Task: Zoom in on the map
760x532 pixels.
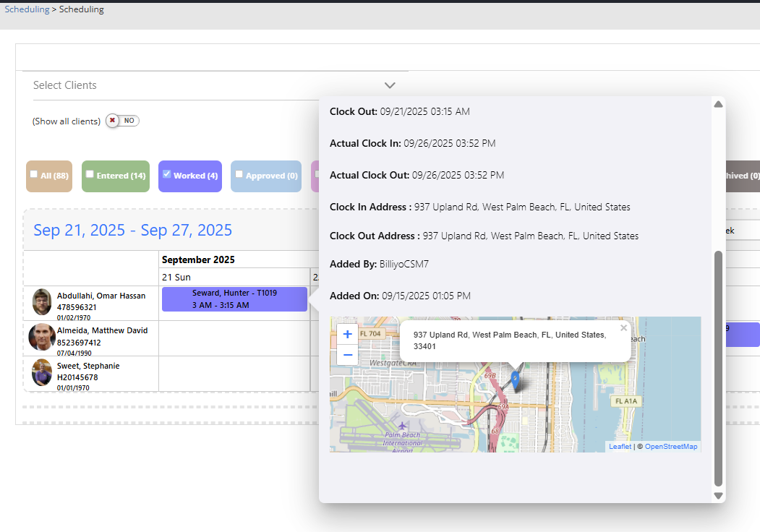Action: [x=348, y=335]
